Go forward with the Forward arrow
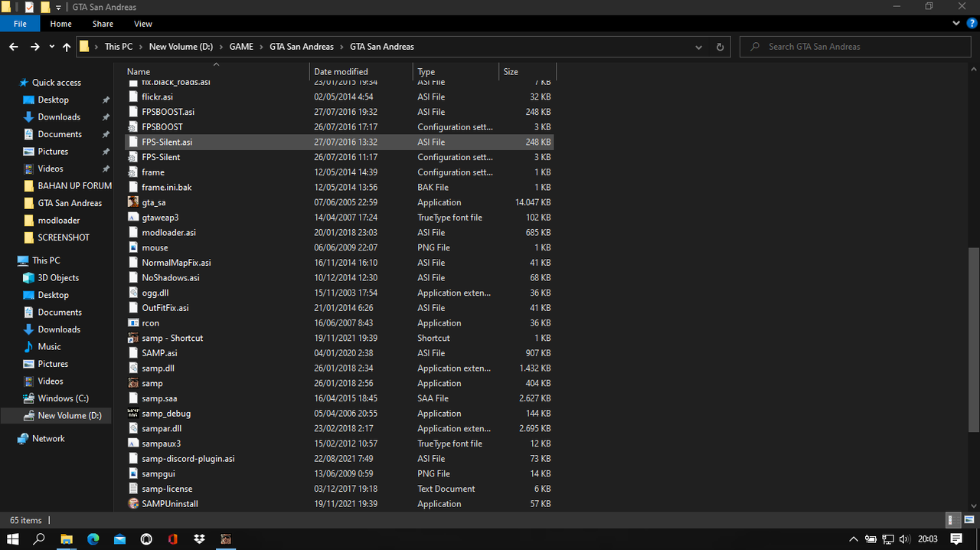This screenshot has width=980, height=550. pos(34,47)
